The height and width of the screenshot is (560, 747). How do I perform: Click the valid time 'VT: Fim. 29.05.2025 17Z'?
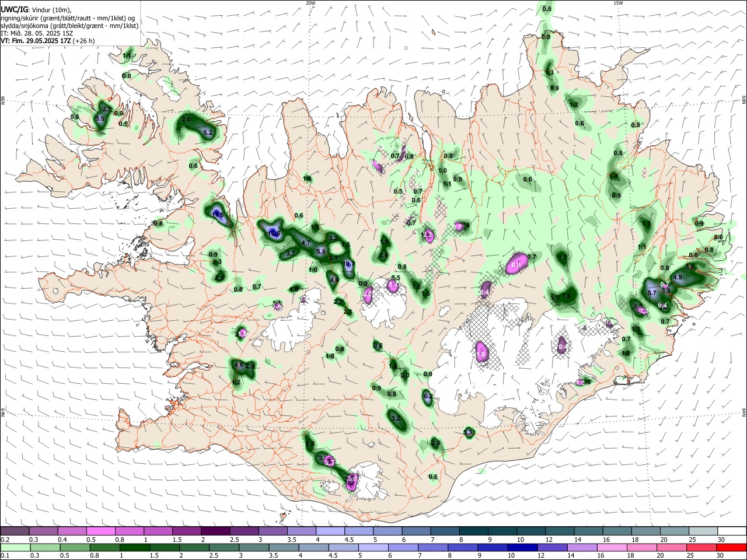36,41
